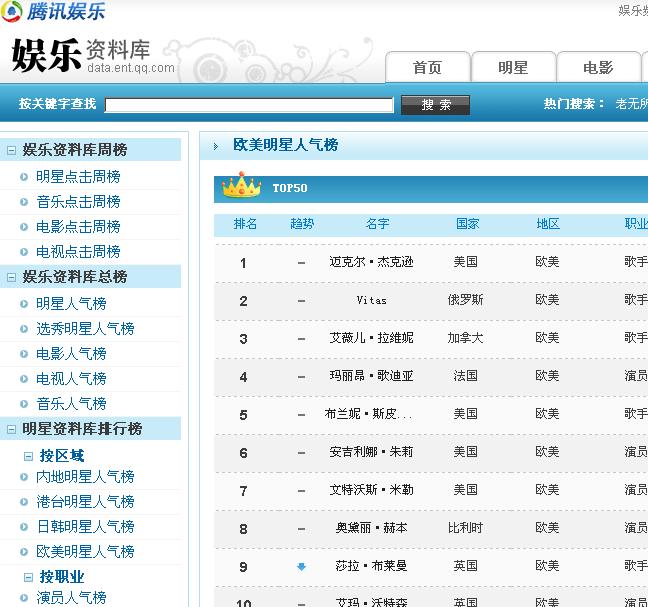The image size is (648, 607).
Task: Click the blue down-trend arrow in row 9
Action: click(x=301, y=567)
